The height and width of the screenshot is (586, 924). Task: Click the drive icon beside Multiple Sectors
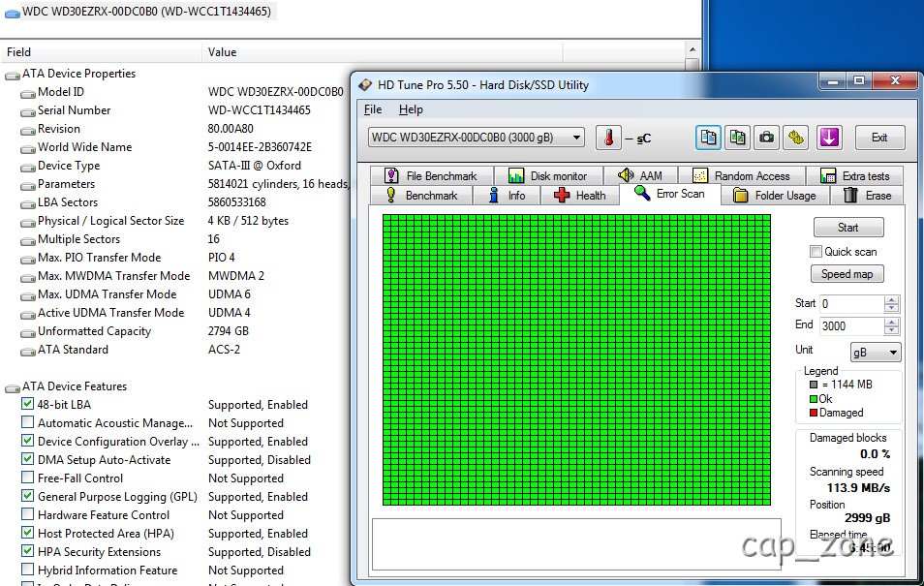[x=27, y=240]
